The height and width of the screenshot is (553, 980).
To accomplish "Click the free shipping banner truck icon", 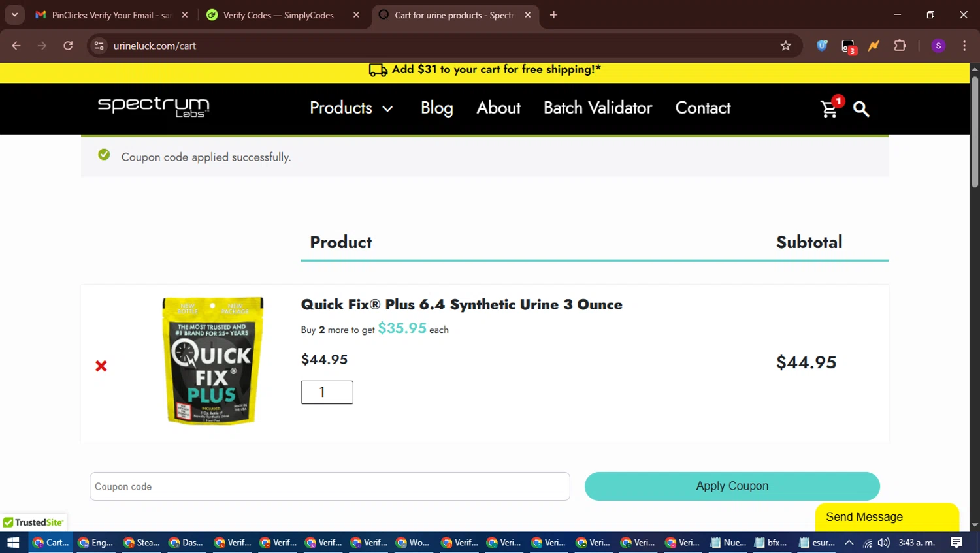I will coord(378,70).
